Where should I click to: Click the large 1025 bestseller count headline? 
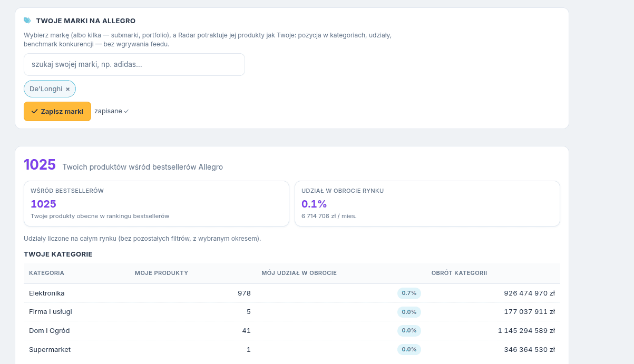click(x=40, y=165)
